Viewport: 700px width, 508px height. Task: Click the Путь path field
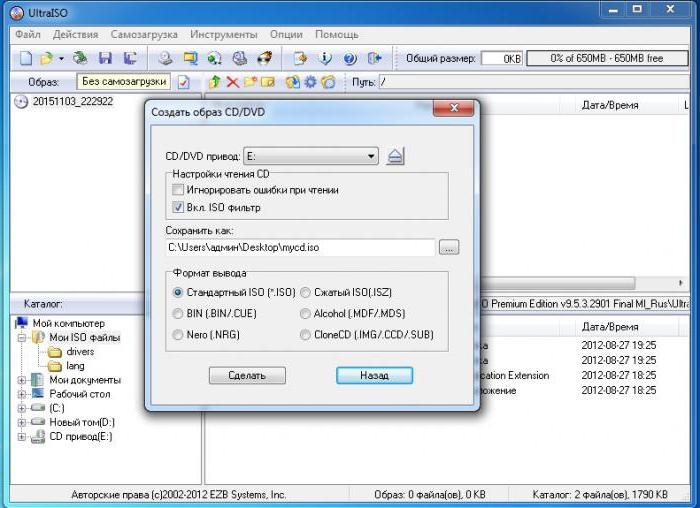coord(534,82)
